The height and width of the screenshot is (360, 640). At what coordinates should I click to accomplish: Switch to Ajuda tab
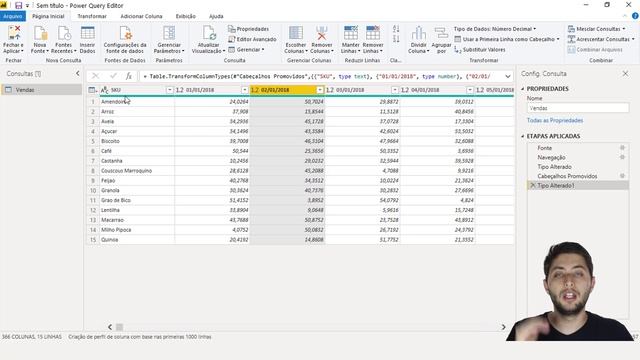pos(216,16)
